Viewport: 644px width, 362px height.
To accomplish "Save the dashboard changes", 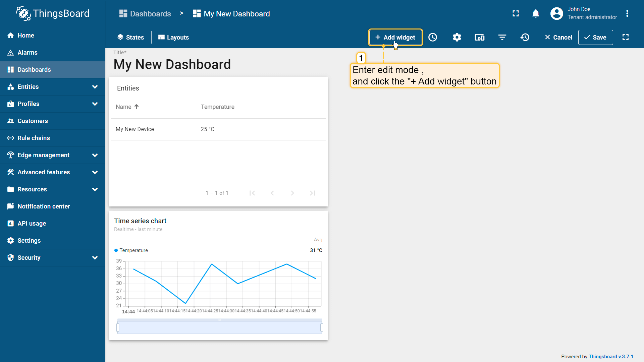I will 595,37.
